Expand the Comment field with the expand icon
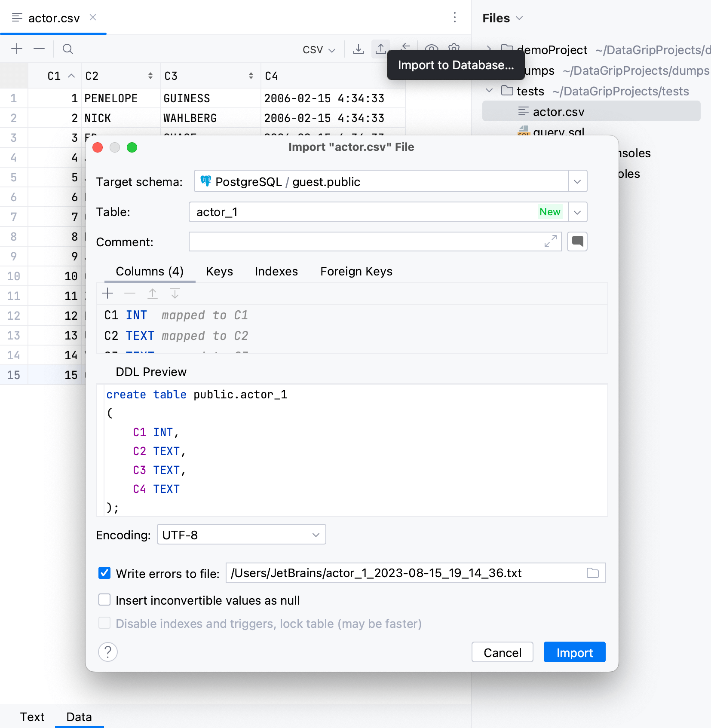This screenshot has width=711, height=728. [x=551, y=241]
